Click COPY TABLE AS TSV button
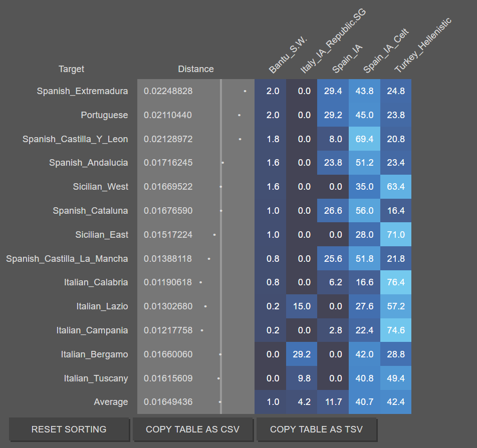The height and width of the screenshot is (448, 477). click(317, 429)
